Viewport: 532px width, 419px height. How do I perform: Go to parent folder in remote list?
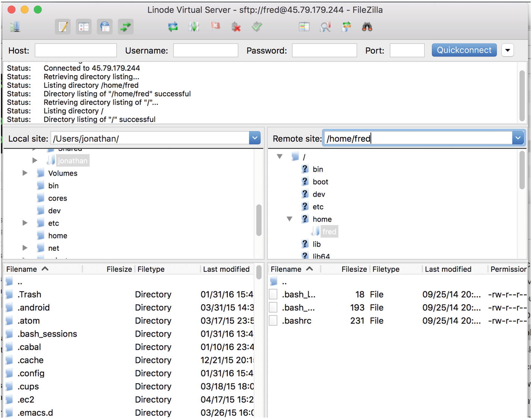[x=398, y=281]
